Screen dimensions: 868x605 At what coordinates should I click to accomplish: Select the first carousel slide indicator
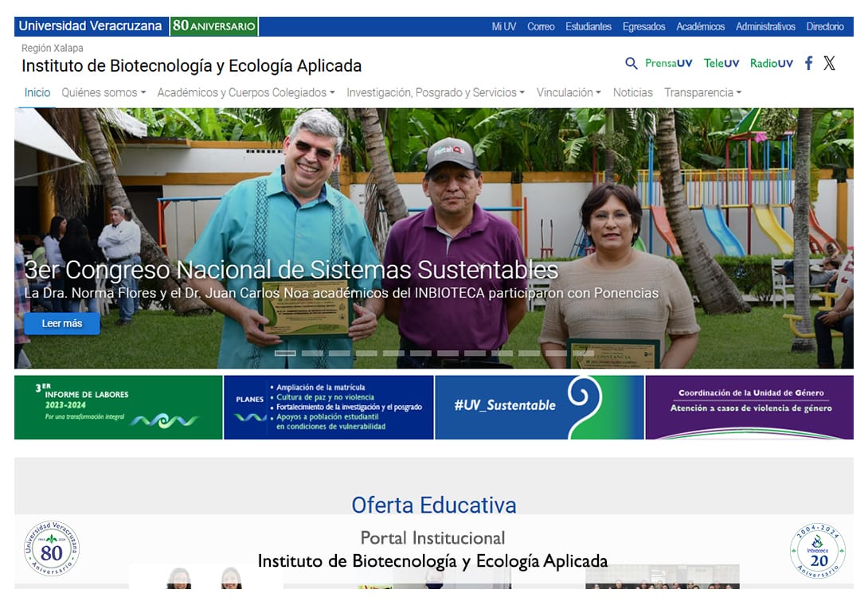[x=285, y=353]
